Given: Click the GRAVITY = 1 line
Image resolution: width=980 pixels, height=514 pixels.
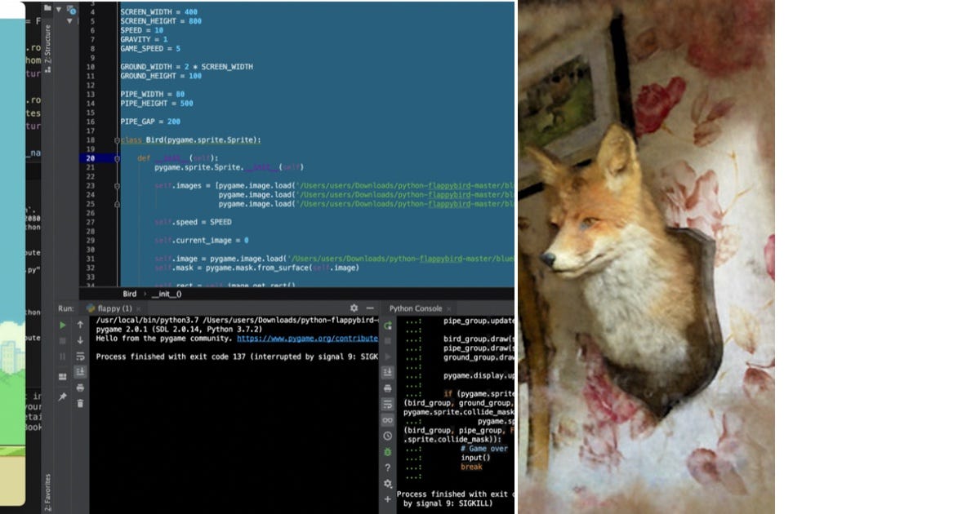Looking at the screenshot, I should coord(144,39).
